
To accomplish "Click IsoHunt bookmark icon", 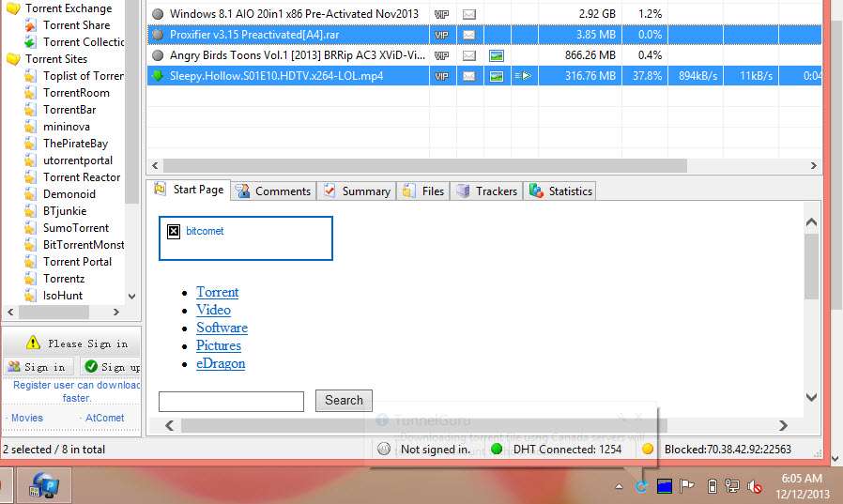I will pos(31,296).
